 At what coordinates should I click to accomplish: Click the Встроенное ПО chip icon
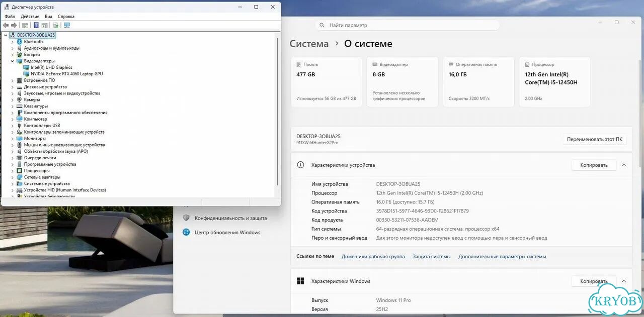20,80
